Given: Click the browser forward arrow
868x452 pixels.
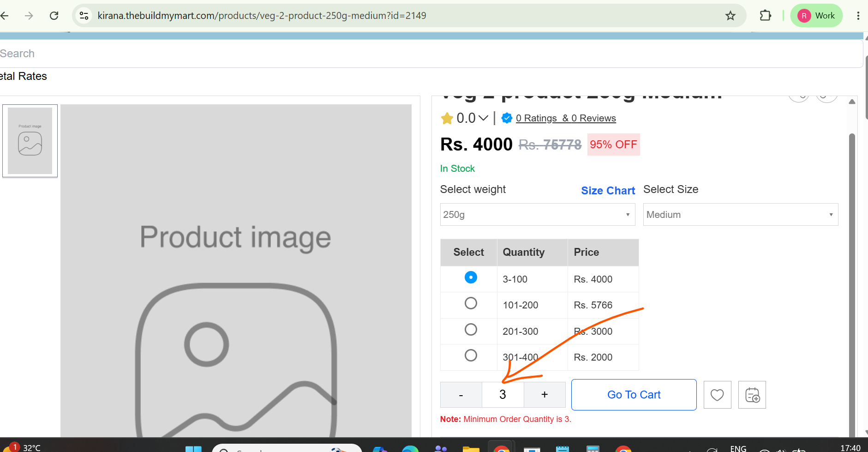Looking at the screenshot, I should point(29,16).
